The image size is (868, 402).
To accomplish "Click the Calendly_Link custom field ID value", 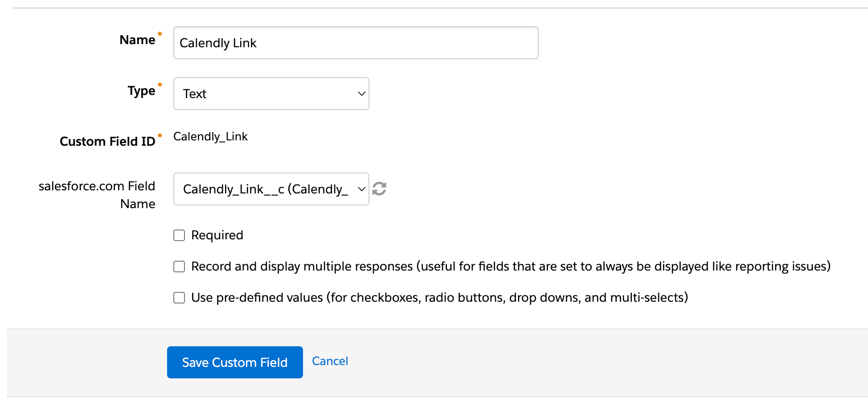I will tap(210, 137).
